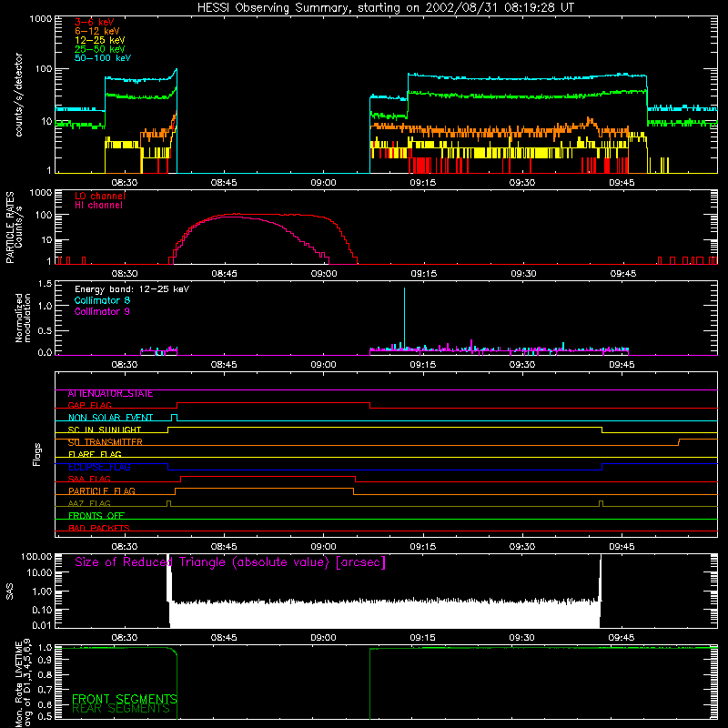Select the PARTICLE_FLAG label
This screenshot has height=728, width=728.
(102, 491)
